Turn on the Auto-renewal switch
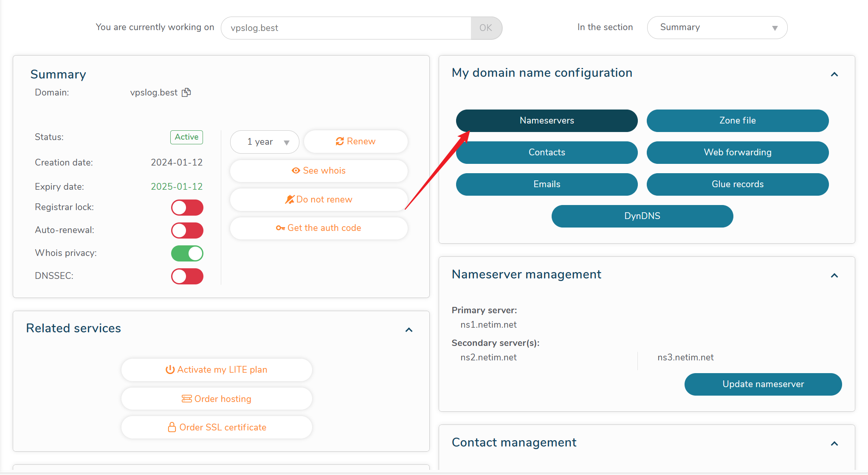 tap(187, 230)
